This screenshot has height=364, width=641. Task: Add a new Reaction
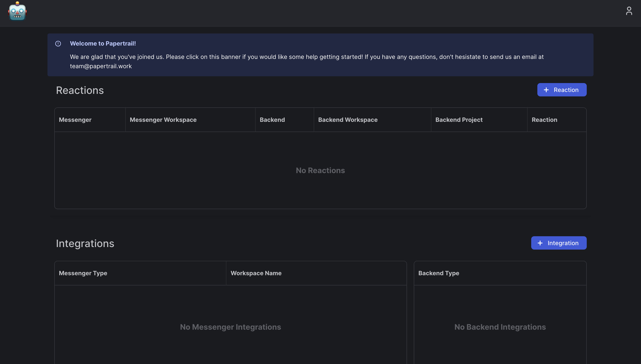(x=562, y=90)
